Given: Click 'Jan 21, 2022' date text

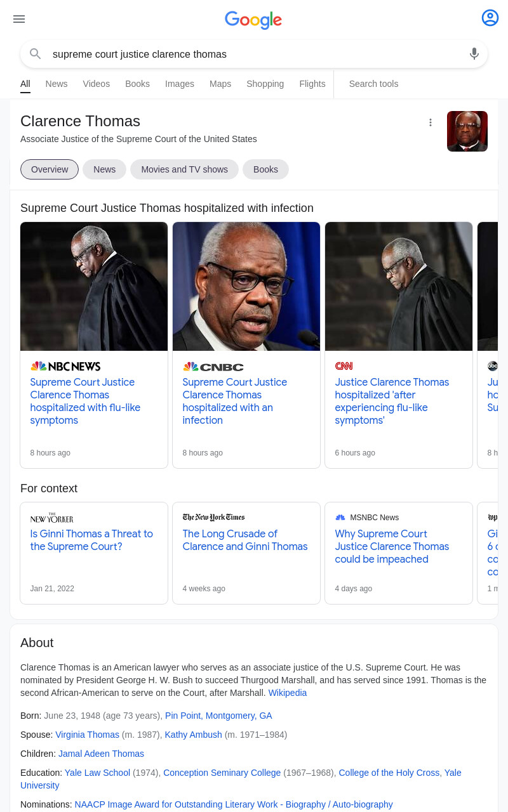Looking at the screenshot, I should (52, 589).
